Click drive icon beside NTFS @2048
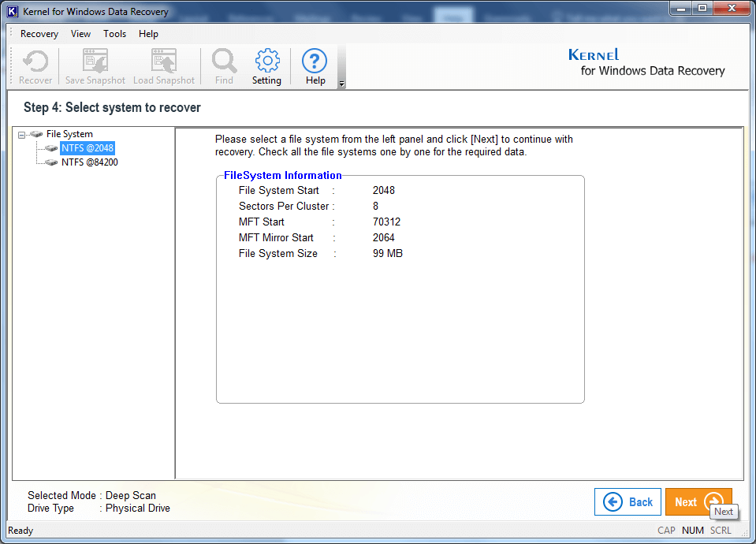756x544 pixels. tap(51, 148)
